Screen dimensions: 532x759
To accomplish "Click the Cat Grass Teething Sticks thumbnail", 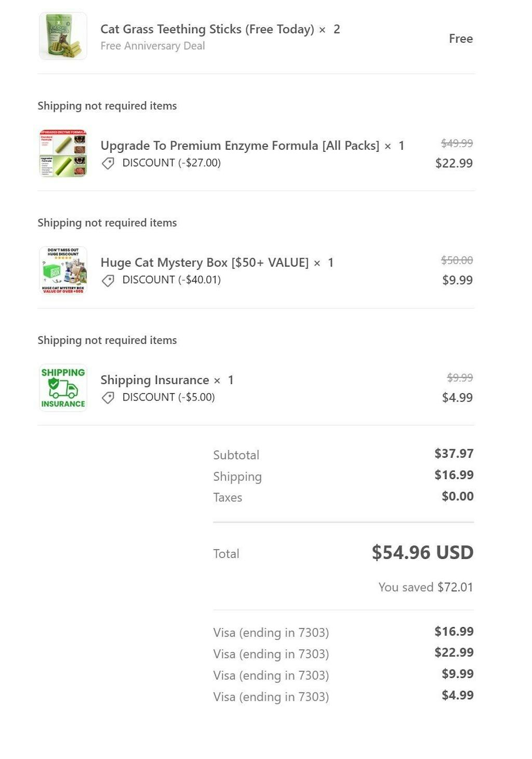I will [63, 36].
